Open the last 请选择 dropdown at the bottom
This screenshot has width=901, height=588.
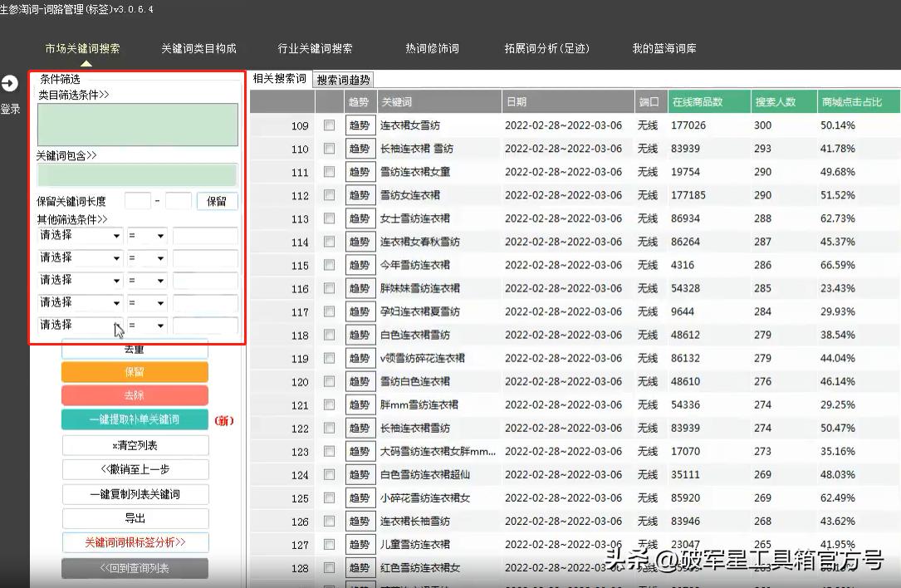click(79, 325)
